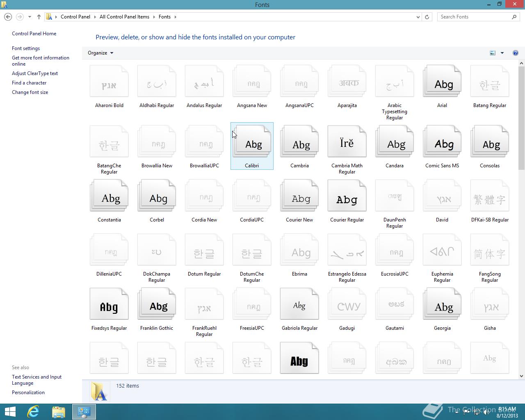525x420 pixels.
Task: Select the Calibri font icon
Action: click(x=252, y=142)
